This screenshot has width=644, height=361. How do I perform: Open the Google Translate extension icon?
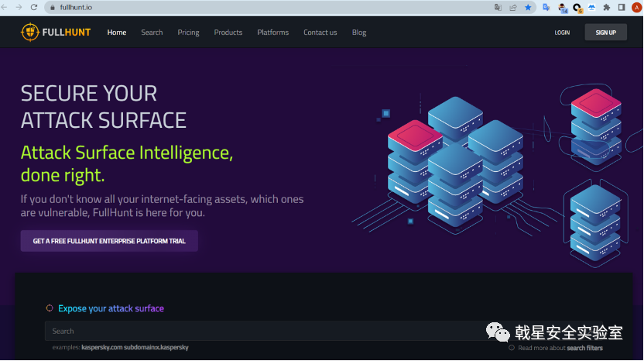(x=546, y=8)
